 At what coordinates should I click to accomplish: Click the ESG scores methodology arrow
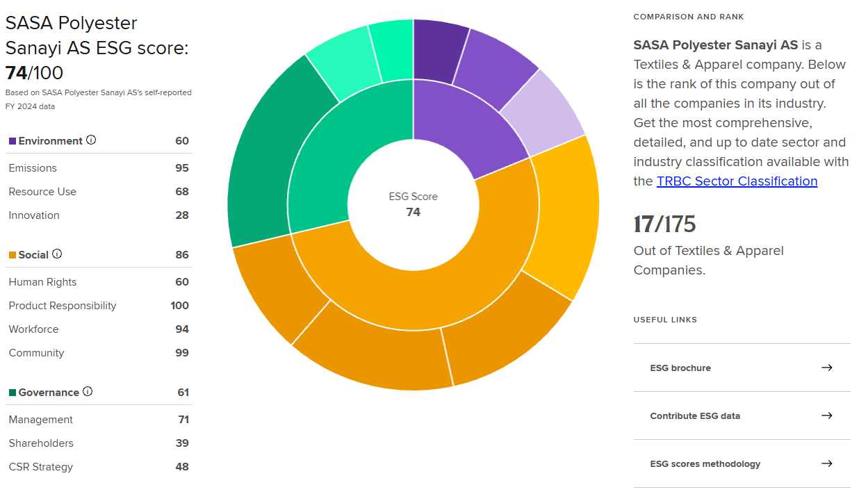(826, 463)
